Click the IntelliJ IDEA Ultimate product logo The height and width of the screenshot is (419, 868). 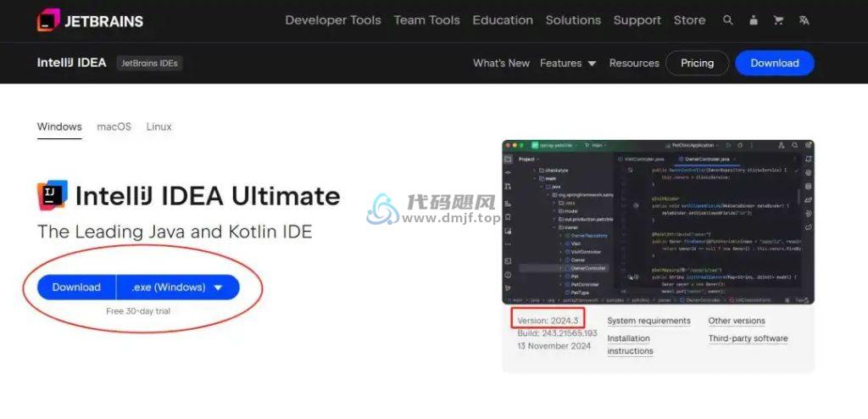point(53,194)
